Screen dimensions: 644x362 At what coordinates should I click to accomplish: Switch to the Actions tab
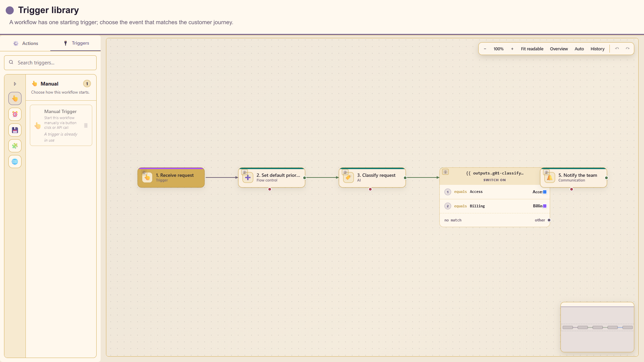point(25,43)
